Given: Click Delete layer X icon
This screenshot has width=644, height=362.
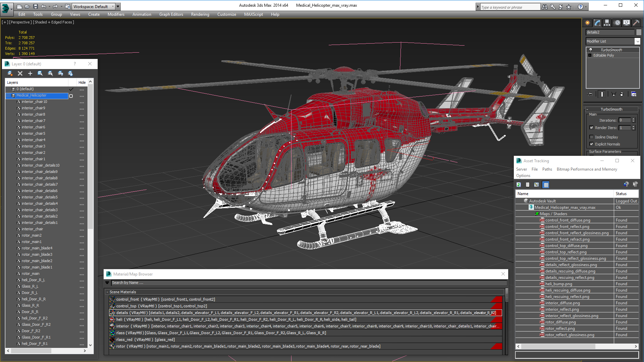Looking at the screenshot, I should (x=20, y=73).
